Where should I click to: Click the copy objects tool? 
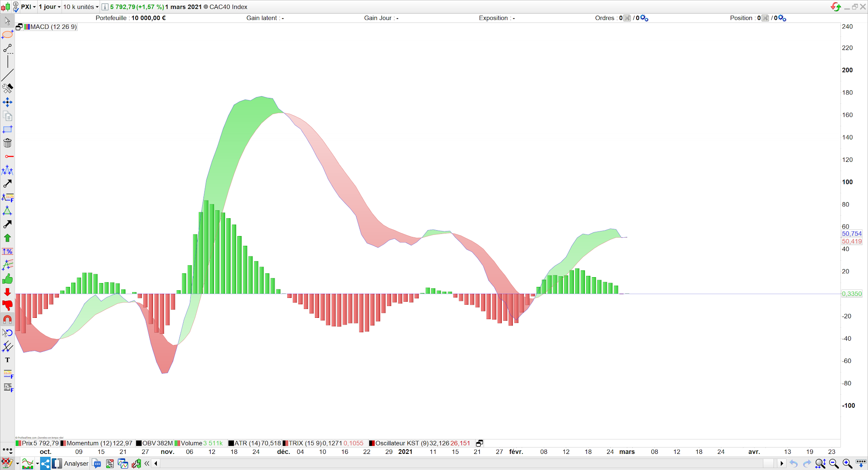pyautogui.click(x=7, y=116)
